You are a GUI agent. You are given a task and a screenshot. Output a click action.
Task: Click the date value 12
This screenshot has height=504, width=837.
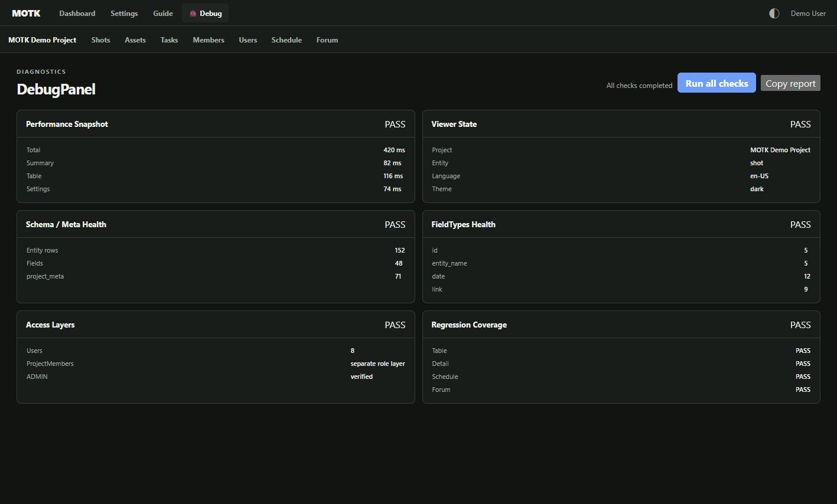(807, 276)
